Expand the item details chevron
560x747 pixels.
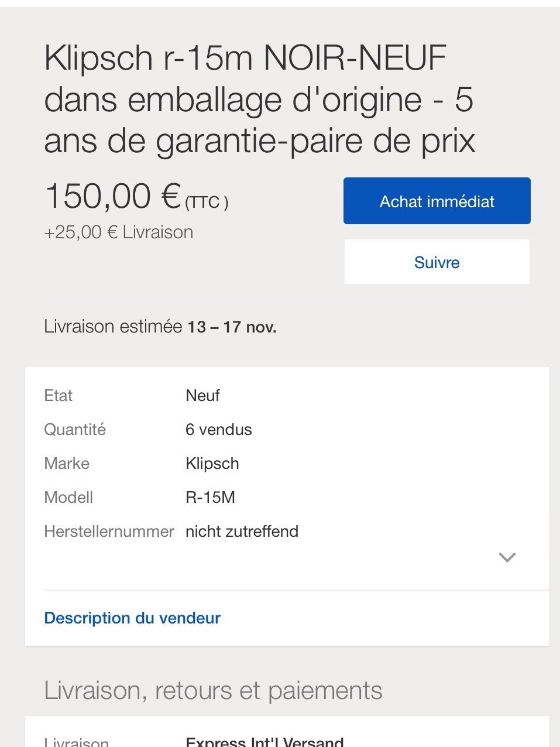click(x=507, y=557)
